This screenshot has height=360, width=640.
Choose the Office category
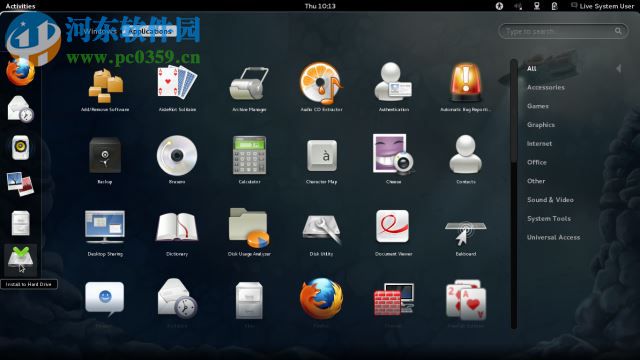(537, 162)
